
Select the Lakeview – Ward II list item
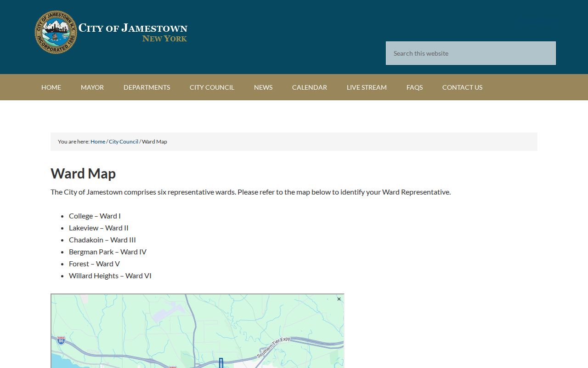coord(99,228)
